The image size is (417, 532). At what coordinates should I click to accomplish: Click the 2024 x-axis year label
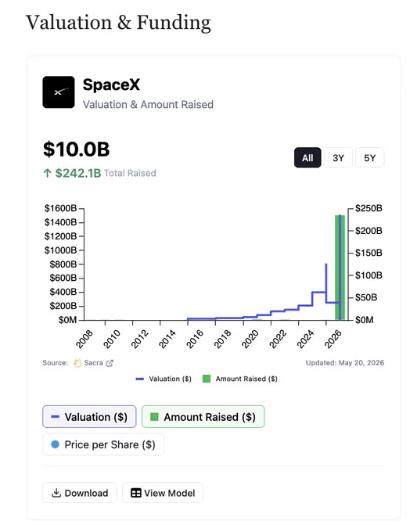coord(305,339)
